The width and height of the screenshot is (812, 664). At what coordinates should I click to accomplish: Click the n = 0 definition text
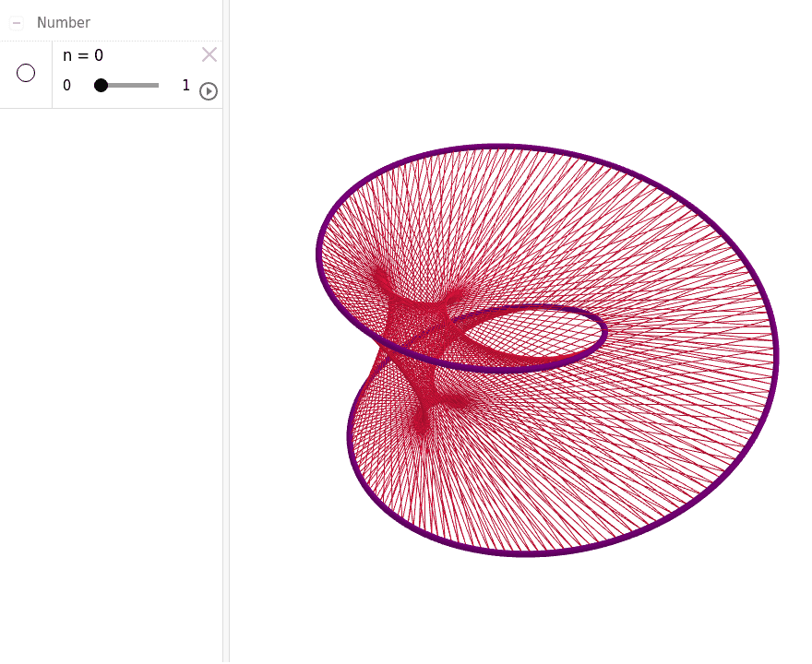[83, 55]
